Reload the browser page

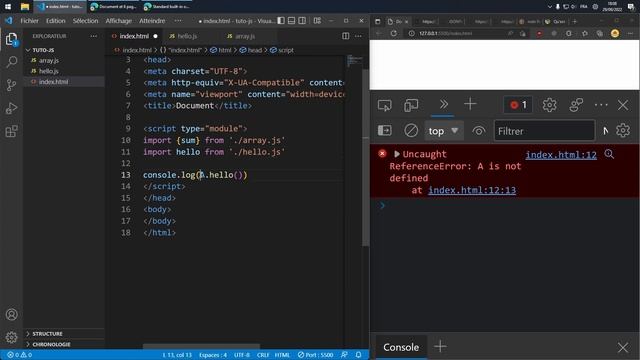click(393, 33)
